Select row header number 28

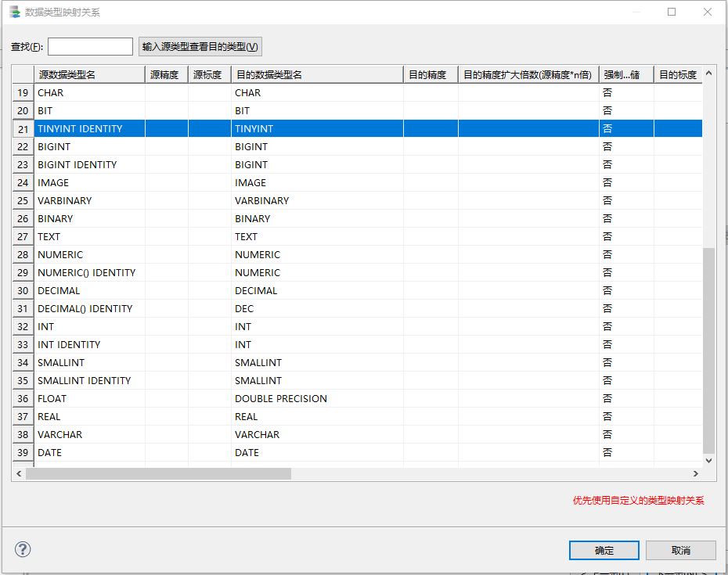coord(23,255)
